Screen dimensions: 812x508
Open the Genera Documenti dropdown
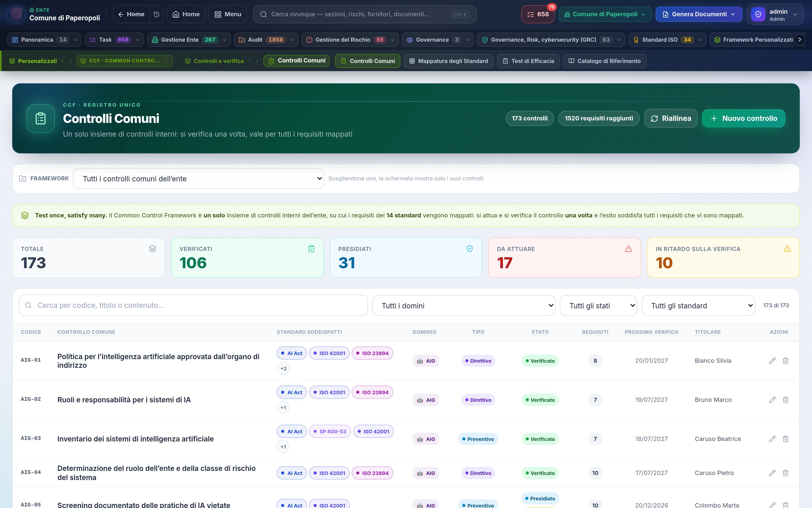click(699, 14)
